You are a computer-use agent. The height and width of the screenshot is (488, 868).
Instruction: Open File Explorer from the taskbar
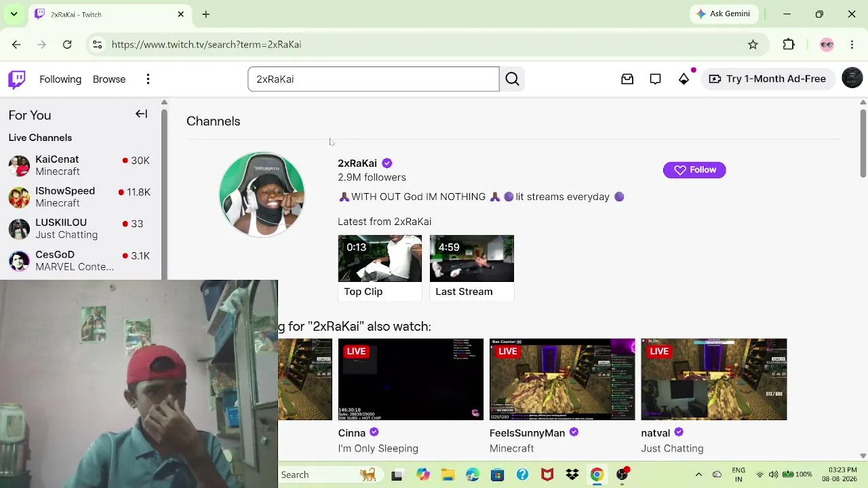point(448,475)
